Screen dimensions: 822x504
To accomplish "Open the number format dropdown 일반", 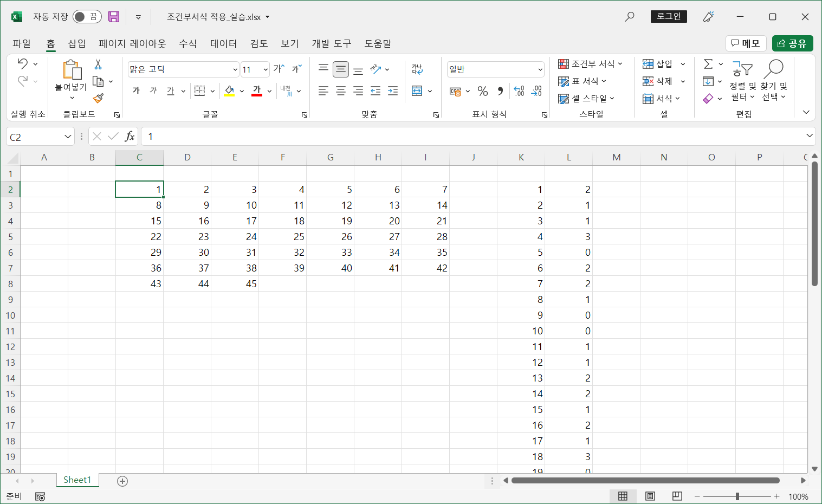I will pyautogui.click(x=540, y=69).
